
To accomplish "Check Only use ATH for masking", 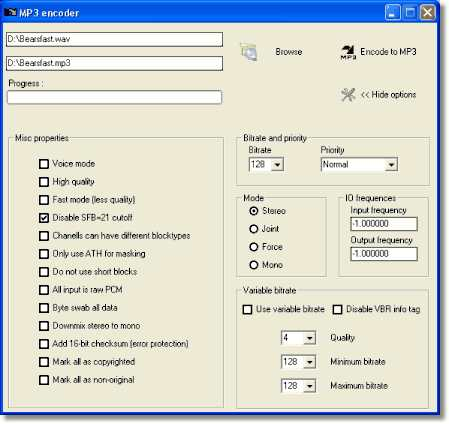I will click(x=44, y=254).
